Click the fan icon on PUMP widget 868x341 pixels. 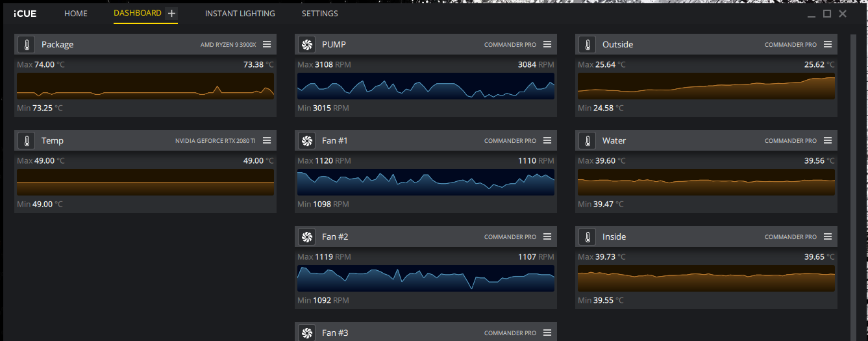307,45
